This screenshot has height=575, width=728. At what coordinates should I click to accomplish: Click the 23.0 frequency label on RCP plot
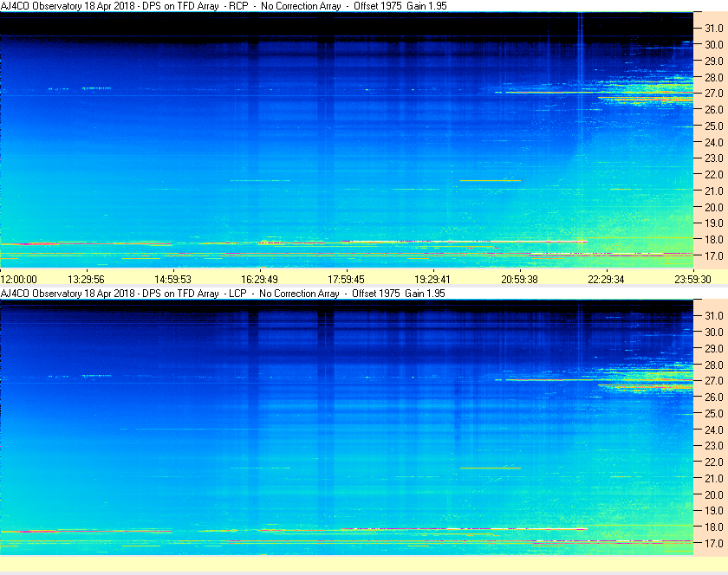pos(714,158)
